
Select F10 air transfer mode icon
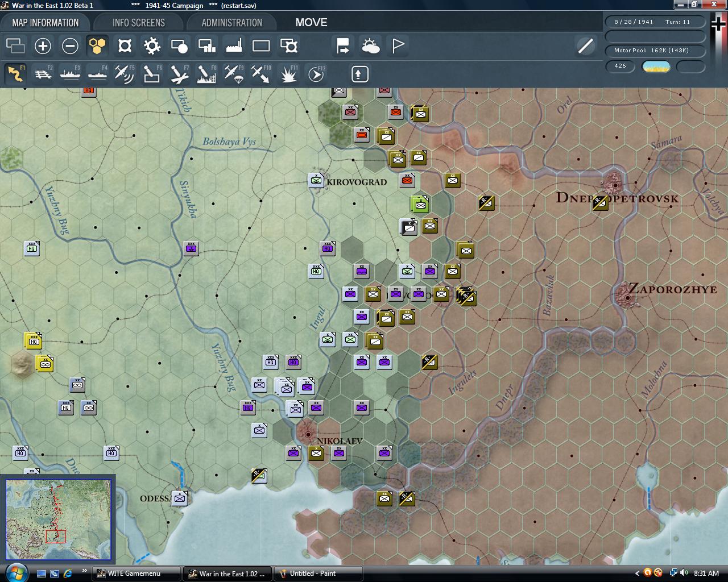click(x=261, y=74)
